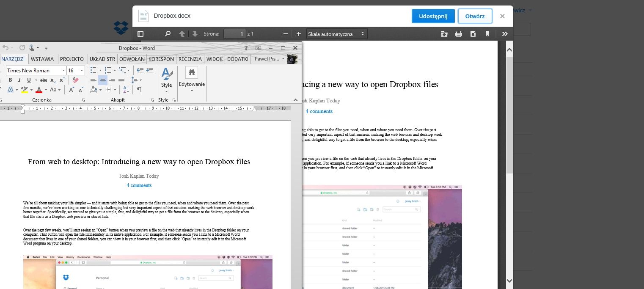Switch to PROJEKTO ribbon tab
The height and width of the screenshot is (289, 644).
pos(72,59)
